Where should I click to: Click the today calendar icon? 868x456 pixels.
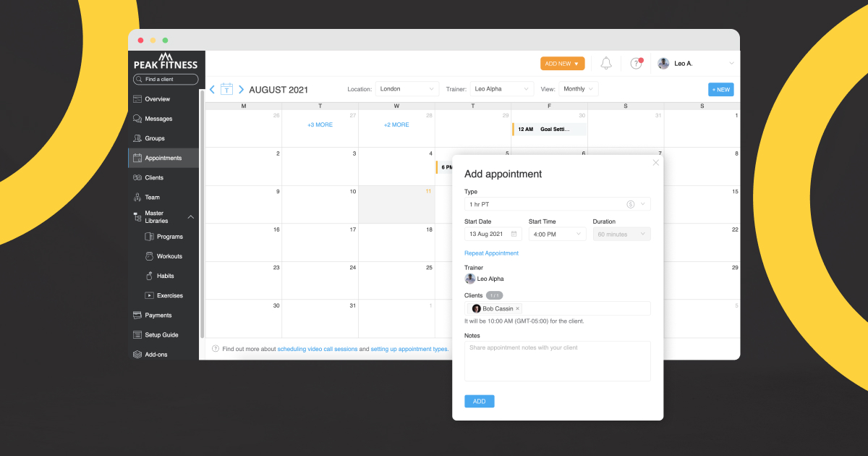click(226, 90)
